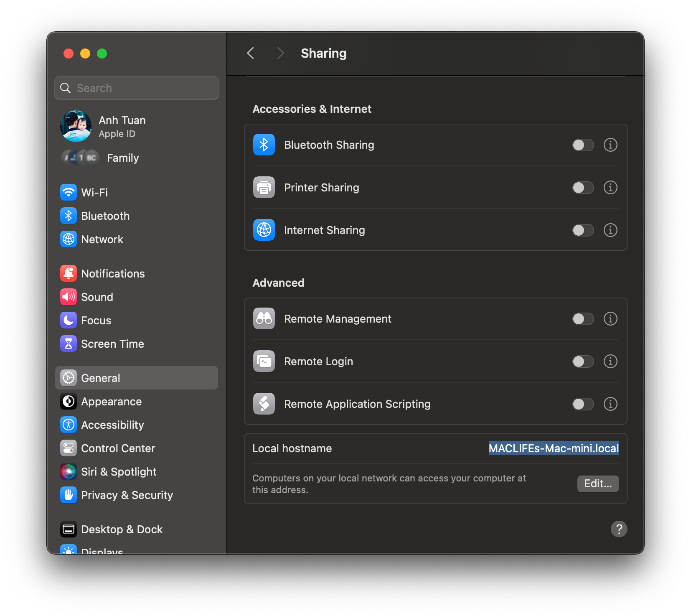Viewport: 691px width, 616px height.
Task: Turn on Internet Sharing switch
Action: [x=583, y=230]
